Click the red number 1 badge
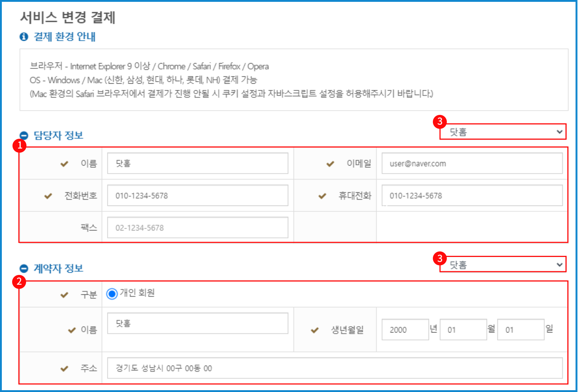 [x=19, y=145]
